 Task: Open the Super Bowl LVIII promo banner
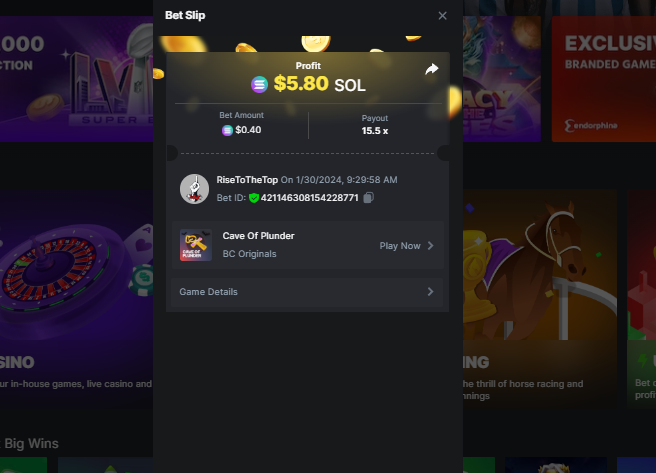click(x=77, y=79)
